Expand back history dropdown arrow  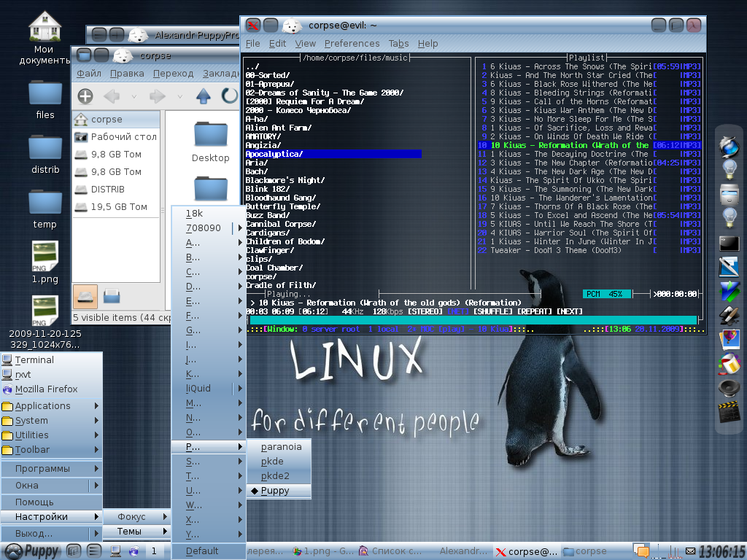click(x=134, y=97)
